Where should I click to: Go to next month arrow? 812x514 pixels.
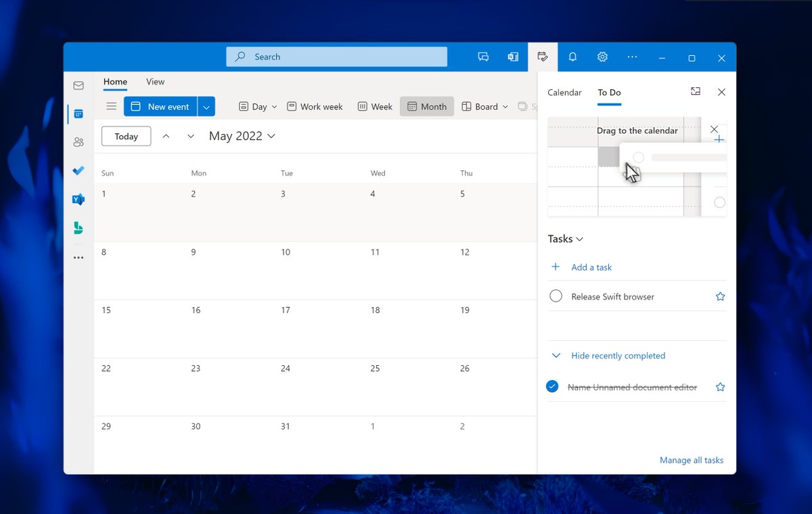(x=191, y=136)
